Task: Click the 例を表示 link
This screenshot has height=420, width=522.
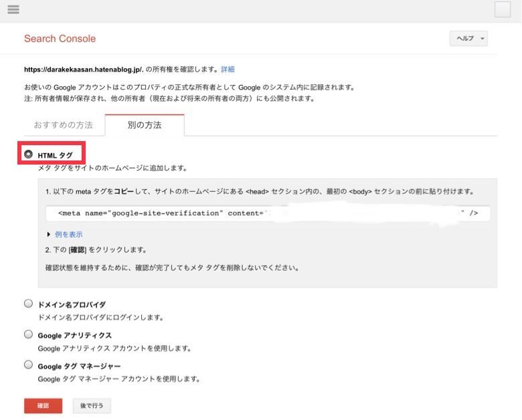Action: (68, 234)
